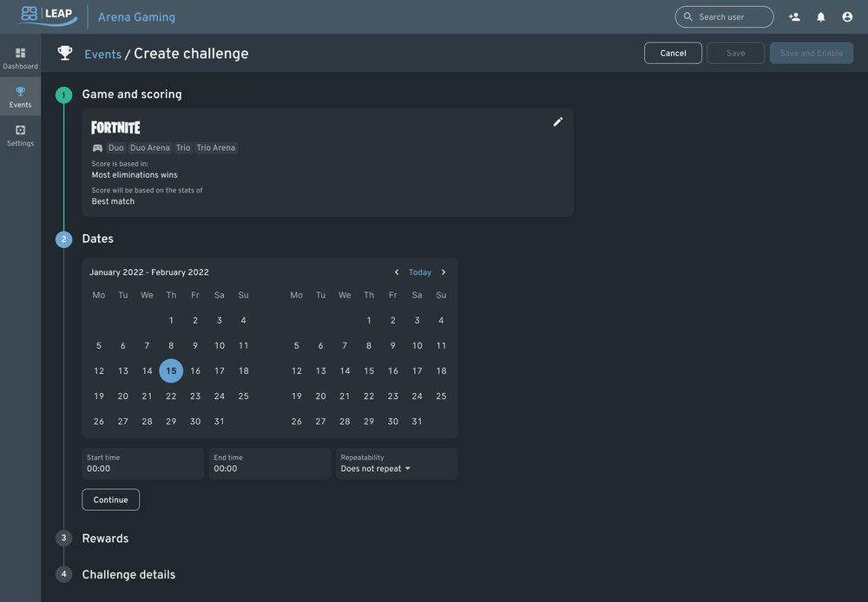Jump to Today in calendar
Viewport: 868px width, 602px height.
pyautogui.click(x=419, y=272)
